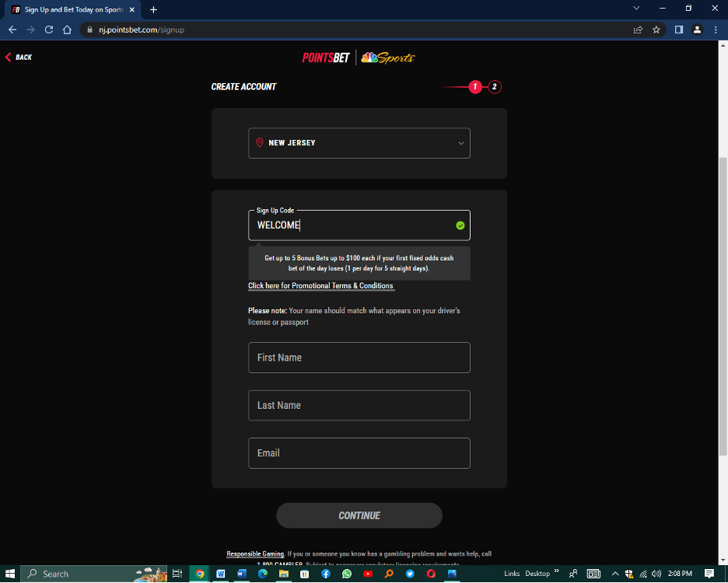The width and height of the screenshot is (728, 583).
Task: Open a new browser tab
Action: 153,9
